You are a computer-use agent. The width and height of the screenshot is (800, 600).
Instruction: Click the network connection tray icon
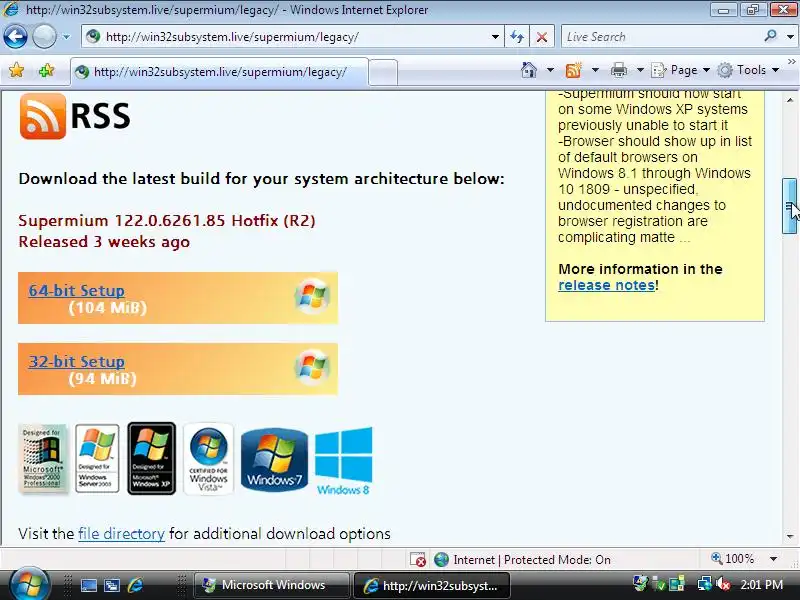click(x=704, y=584)
